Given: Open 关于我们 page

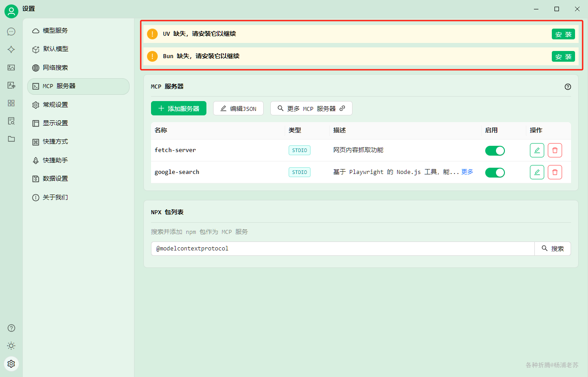Looking at the screenshot, I should 78,197.
